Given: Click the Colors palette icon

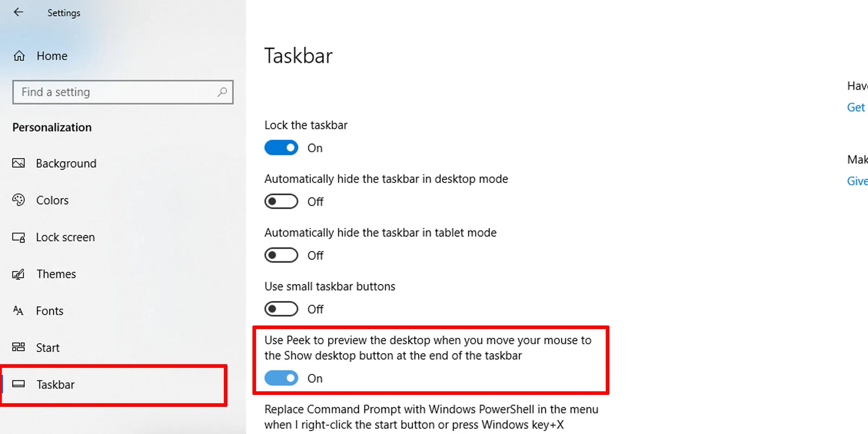Looking at the screenshot, I should point(18,200).
